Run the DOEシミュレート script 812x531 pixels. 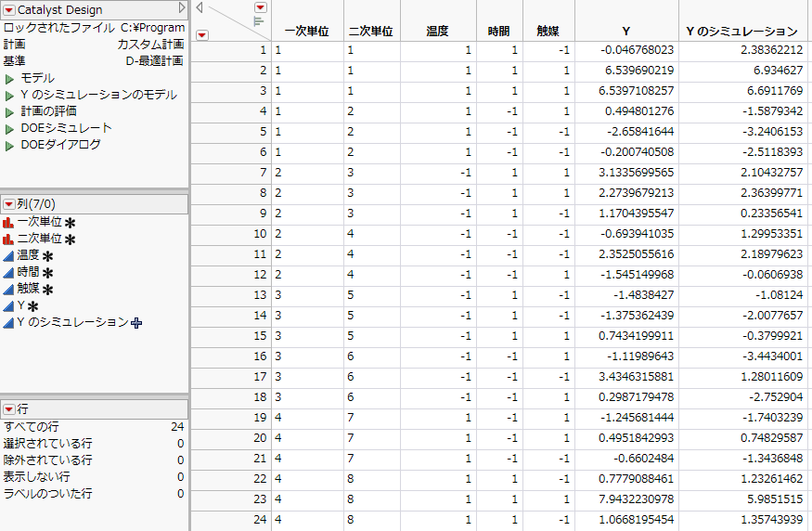pos(9,128)
